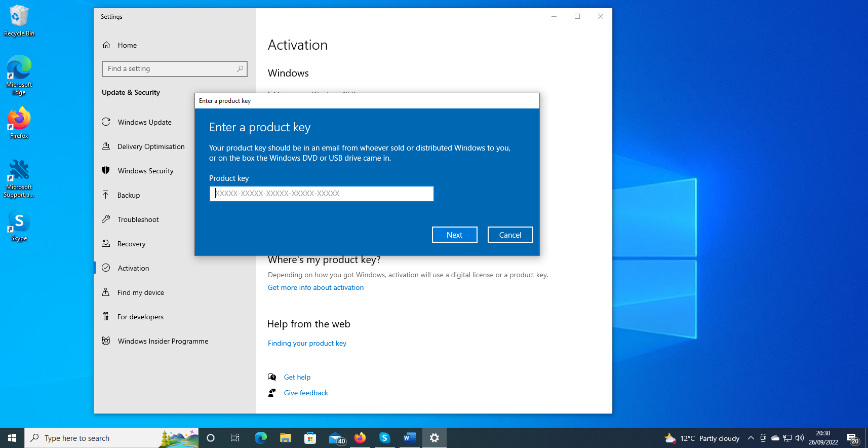Click the Home label in sidebar
Screen dimensions: 868x448
click(x=127, y=45)
